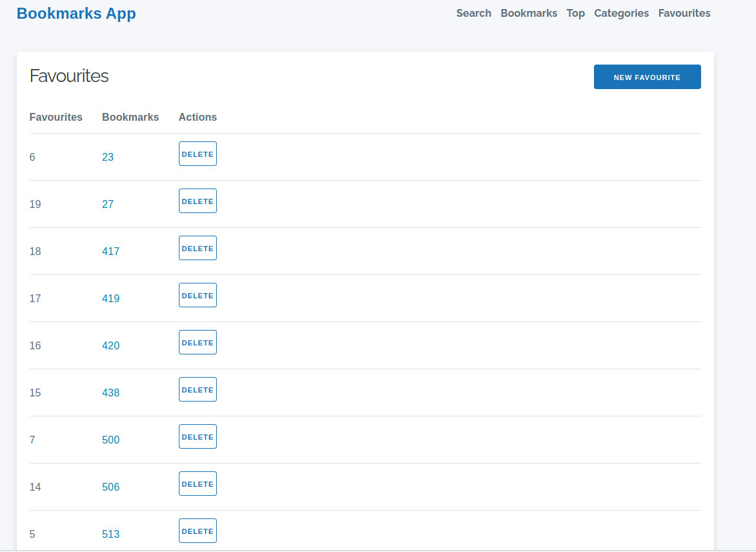
Task: Go to Search in navigation
Action: click(473, 14)
